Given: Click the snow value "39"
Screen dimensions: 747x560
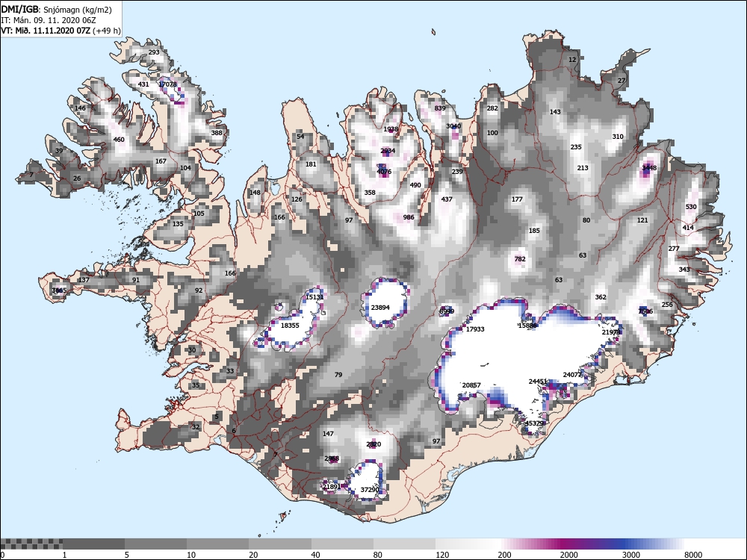Looking at the screenshot, I should [59, 151].
